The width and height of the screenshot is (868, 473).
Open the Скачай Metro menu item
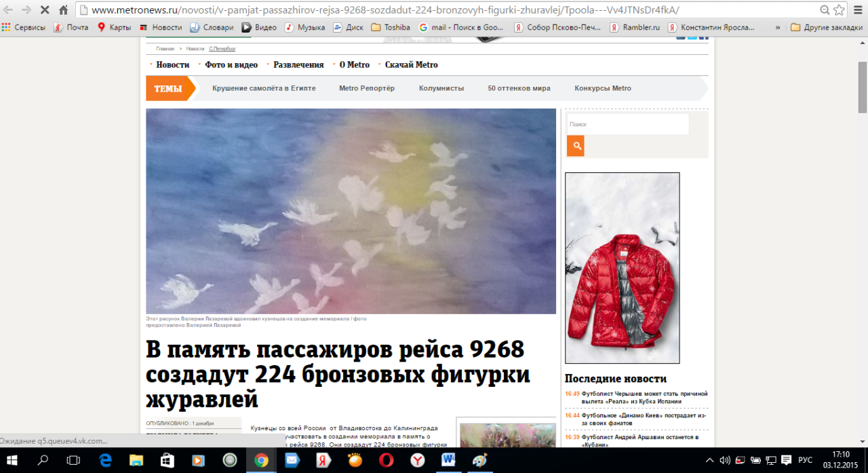click(412, 65)
